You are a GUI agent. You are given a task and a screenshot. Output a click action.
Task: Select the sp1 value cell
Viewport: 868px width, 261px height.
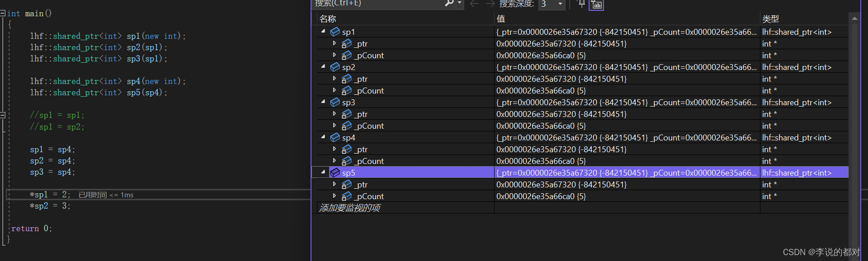[627, 32]
